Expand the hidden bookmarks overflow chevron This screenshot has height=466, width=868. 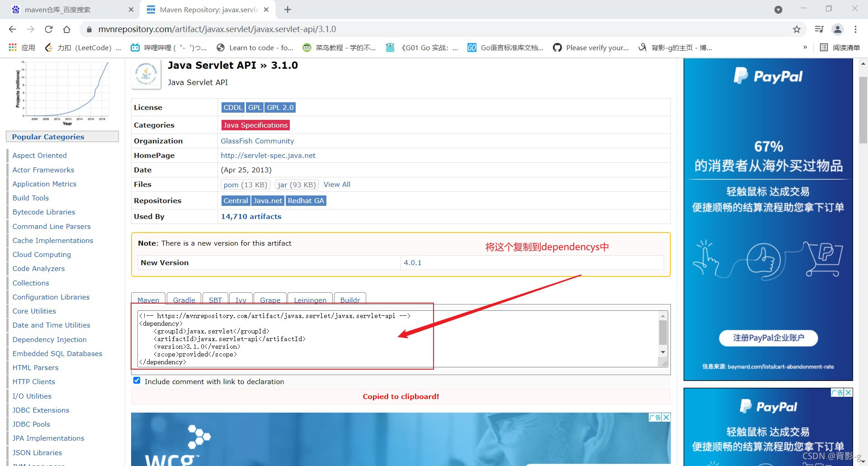[805, 48]
